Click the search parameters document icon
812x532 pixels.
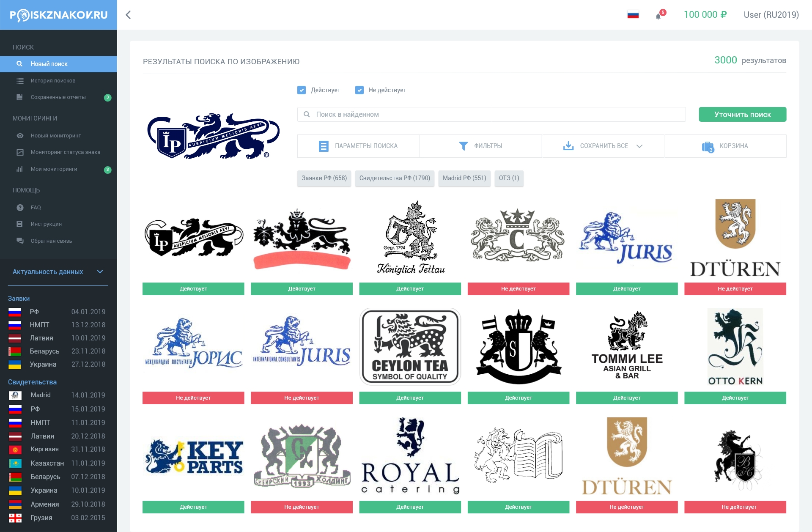click(323, 146)
